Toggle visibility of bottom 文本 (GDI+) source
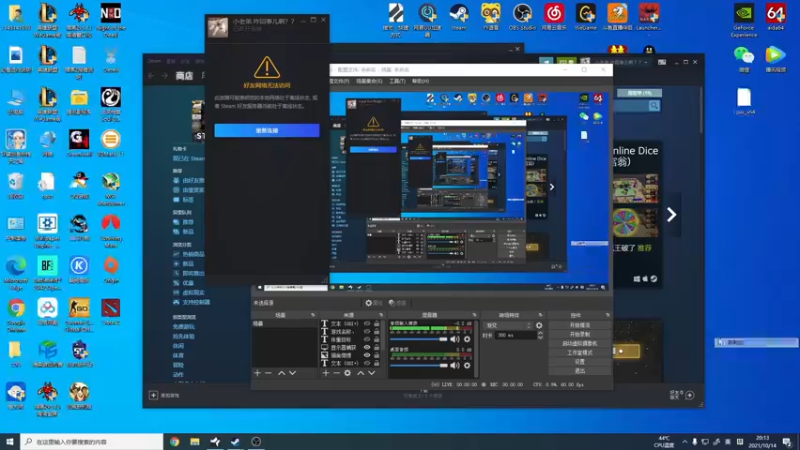Image resolution: width=800 pixels, height=450 pixels. click(367, 363)
